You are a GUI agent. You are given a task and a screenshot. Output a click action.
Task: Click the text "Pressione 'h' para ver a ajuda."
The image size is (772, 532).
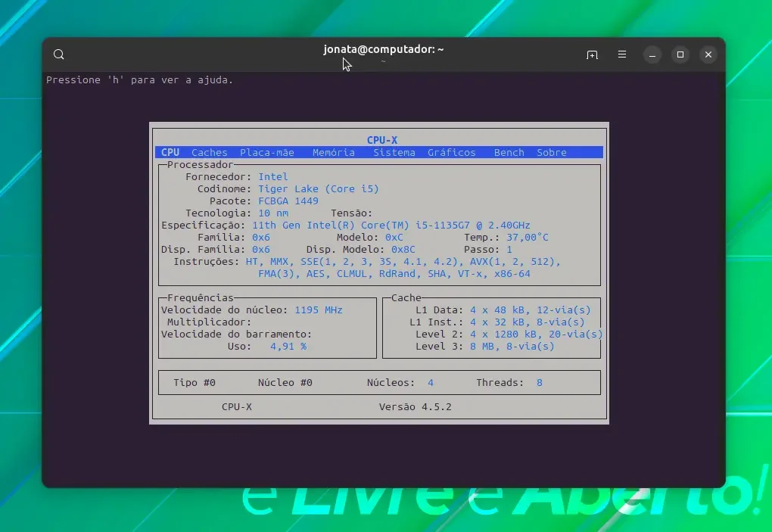(x=139, y=79)
